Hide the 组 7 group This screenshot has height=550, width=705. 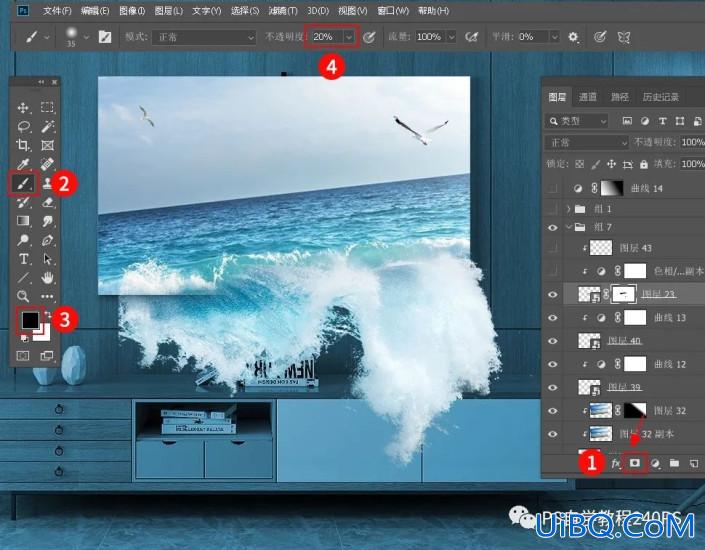[x=553, y=228]
